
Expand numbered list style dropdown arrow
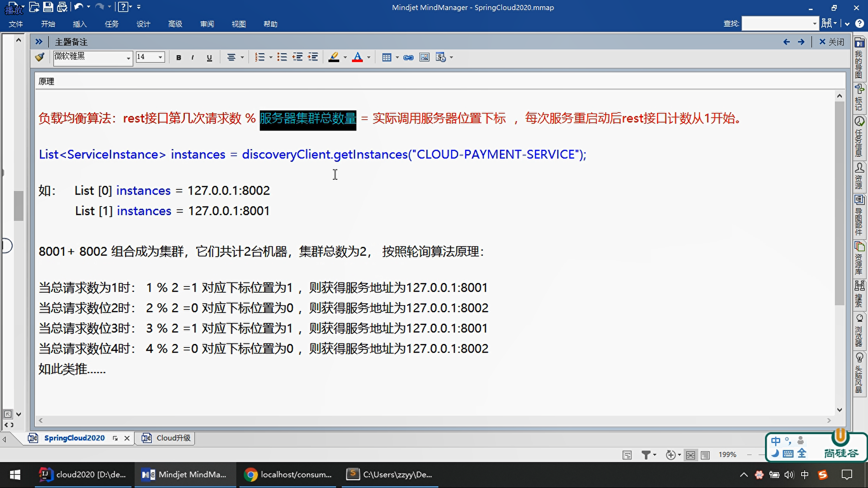[271, 57]
